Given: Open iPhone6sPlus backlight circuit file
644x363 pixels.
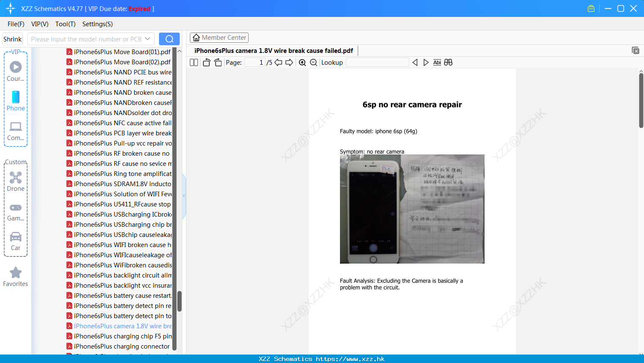Looking at the screenshot, I should tap(119, 275).
